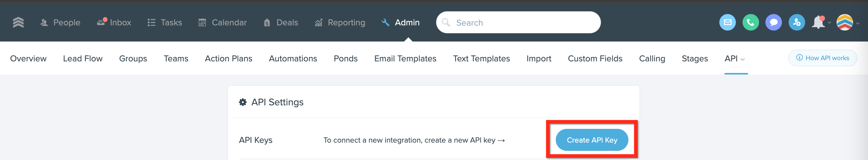The width and height of the screenshot is (868, 160).
Task: Open the email compose envelope icon
Action: coord(728,23)
